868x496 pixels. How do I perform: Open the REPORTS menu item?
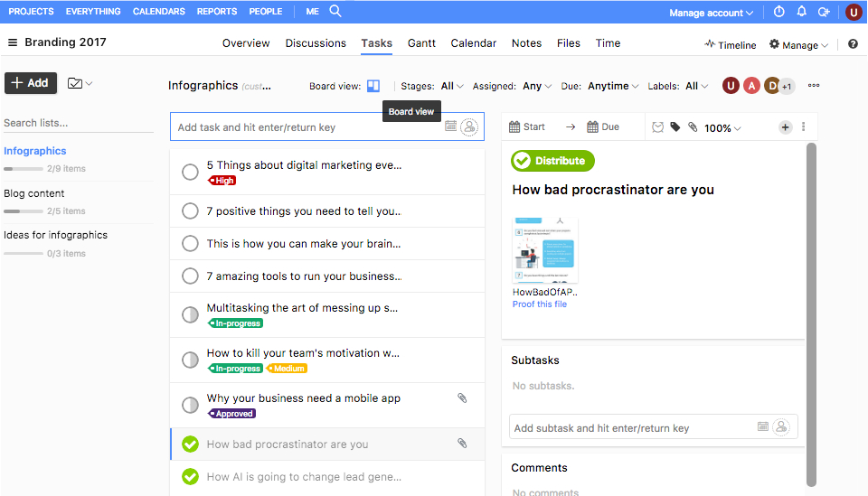pos(217,12)
